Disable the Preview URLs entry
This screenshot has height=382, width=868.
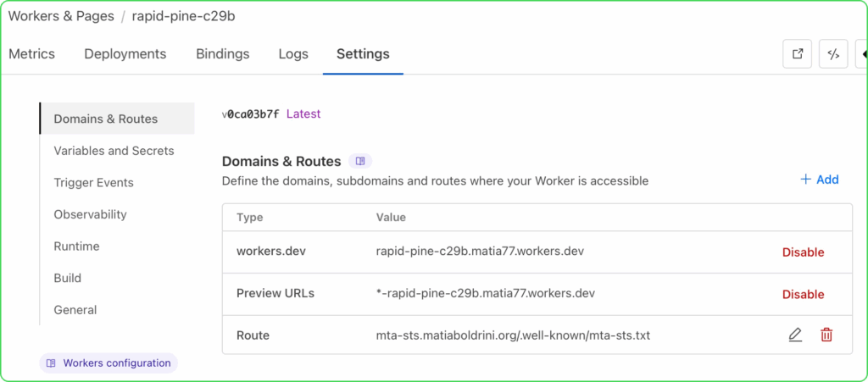point(804,294)
